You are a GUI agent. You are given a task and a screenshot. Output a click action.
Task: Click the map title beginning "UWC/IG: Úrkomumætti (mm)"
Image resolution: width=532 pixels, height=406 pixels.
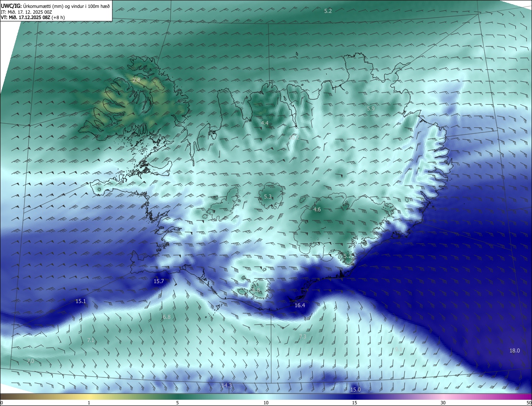[55, 5]
